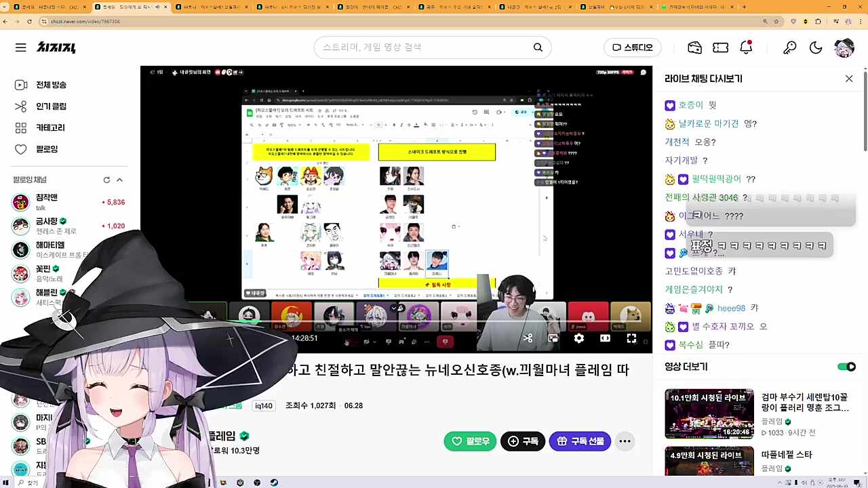Click the 팔로우 button
This screenshot has width=868, height=488.
pyautogui.click(x=471, y=441)
